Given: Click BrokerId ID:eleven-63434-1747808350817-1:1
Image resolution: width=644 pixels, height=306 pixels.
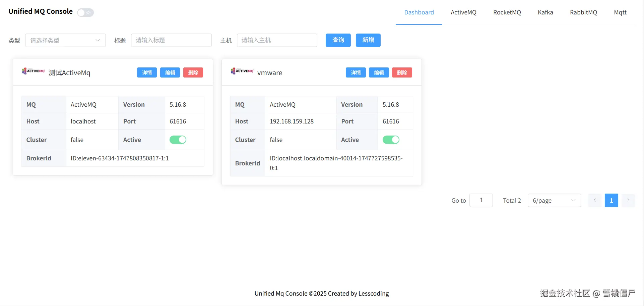Looking at the screenshot, I should click(x=120, y=158).
